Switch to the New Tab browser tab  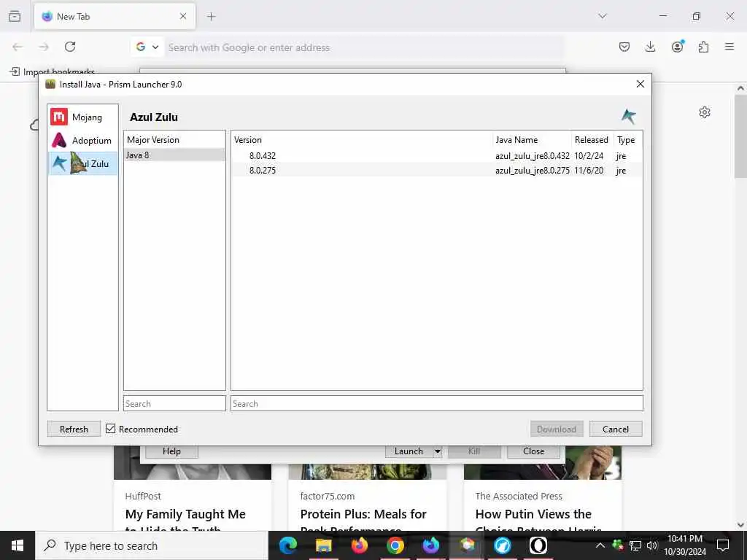115,16
